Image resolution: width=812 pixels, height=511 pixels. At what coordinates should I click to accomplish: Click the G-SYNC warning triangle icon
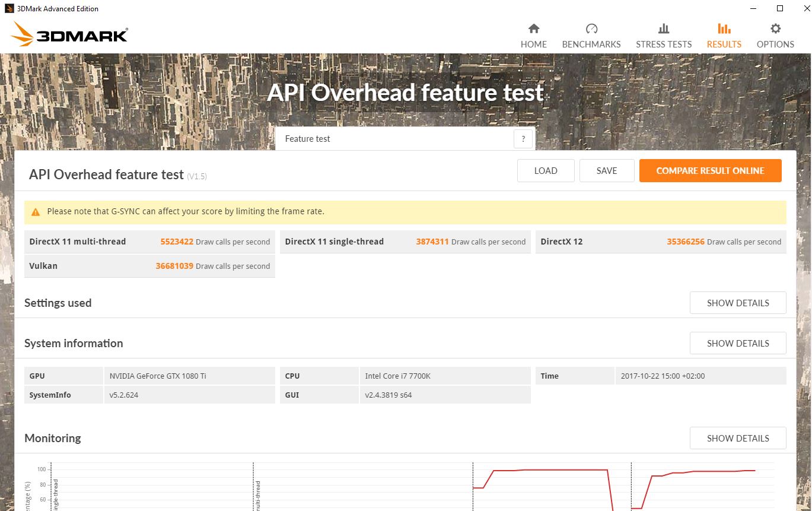[x=36, y=212]
